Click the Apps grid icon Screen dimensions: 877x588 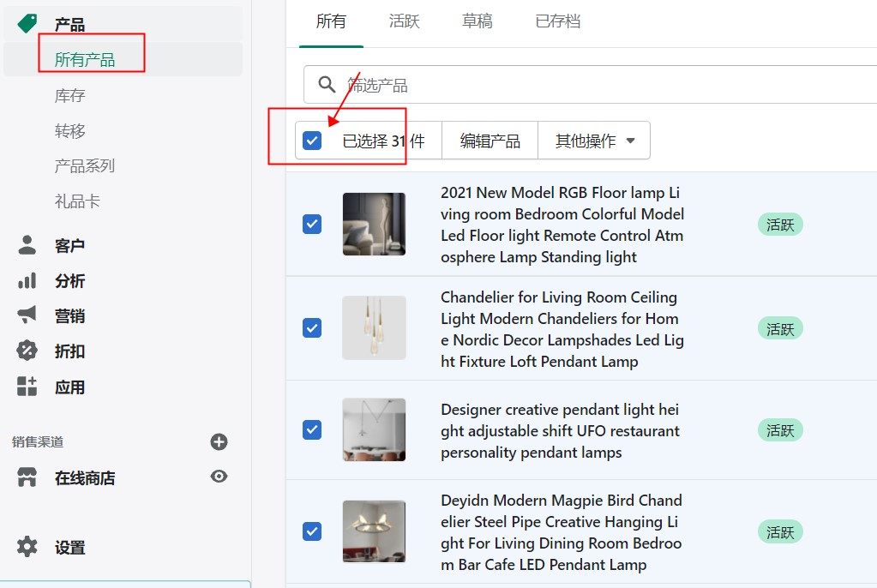pyautogui.click(x=27, y=386)
